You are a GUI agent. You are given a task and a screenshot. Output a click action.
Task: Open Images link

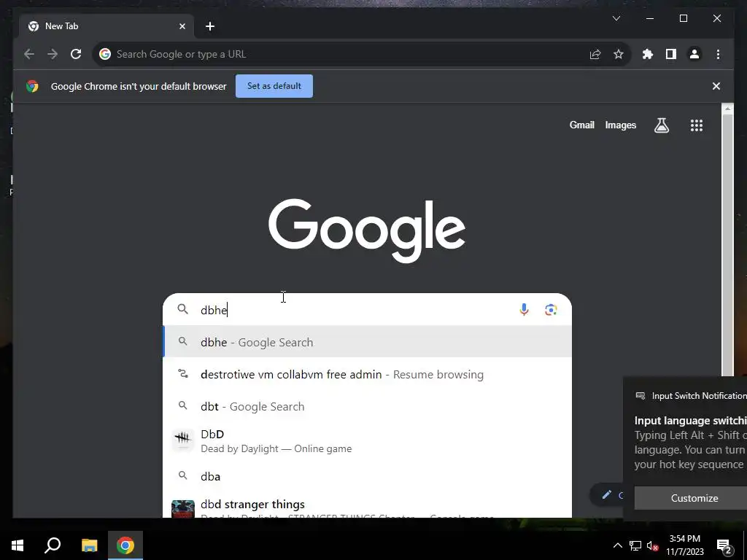(x=620, y=125)
